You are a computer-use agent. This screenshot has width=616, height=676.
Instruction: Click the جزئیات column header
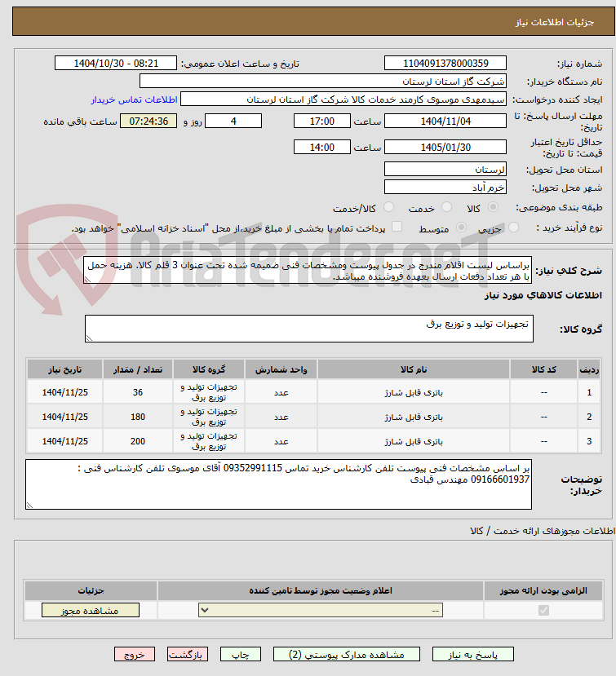coord(91,590)
